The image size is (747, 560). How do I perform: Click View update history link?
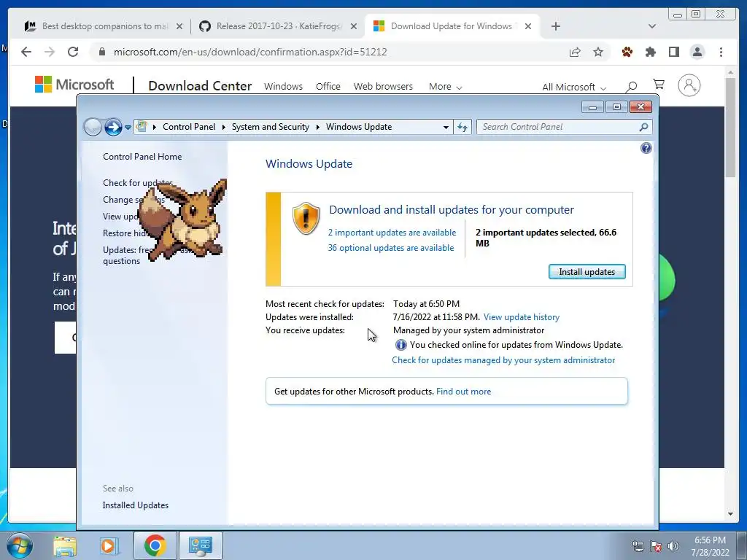click(521, 317)
